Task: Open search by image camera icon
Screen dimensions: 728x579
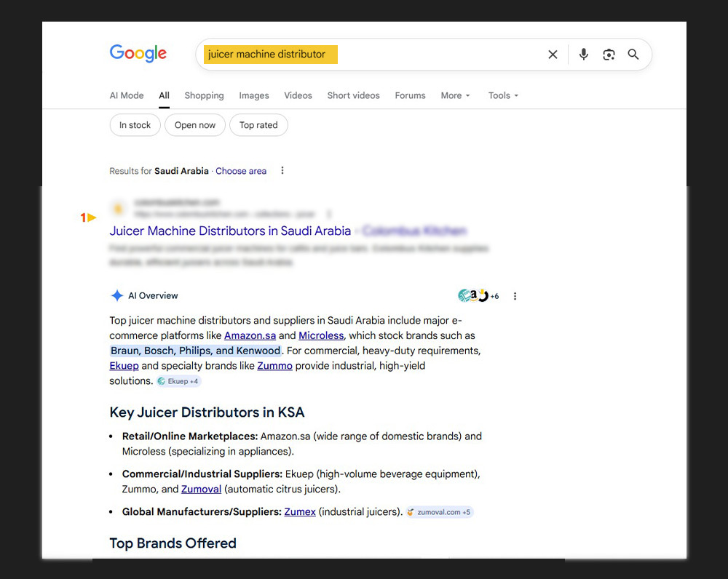Action: point(609,55)
